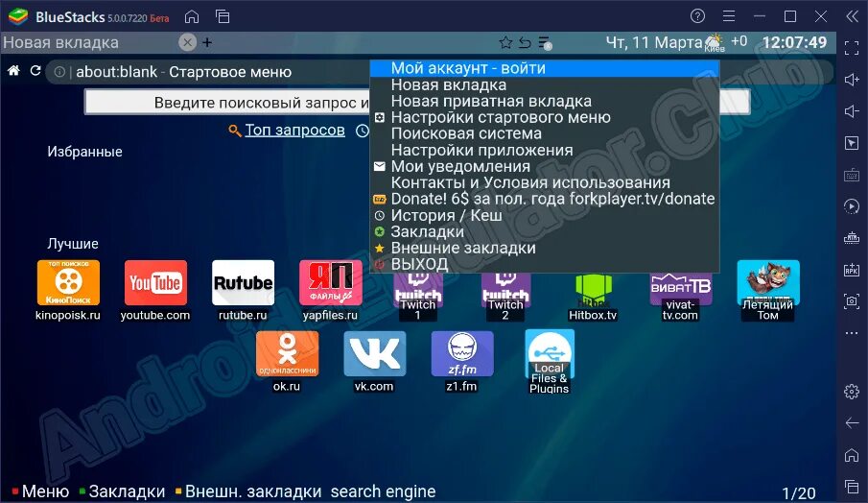The height and width of the screenshot is (503, 868).
Task: Click the back arrow icon near the star
Action: 525,42
